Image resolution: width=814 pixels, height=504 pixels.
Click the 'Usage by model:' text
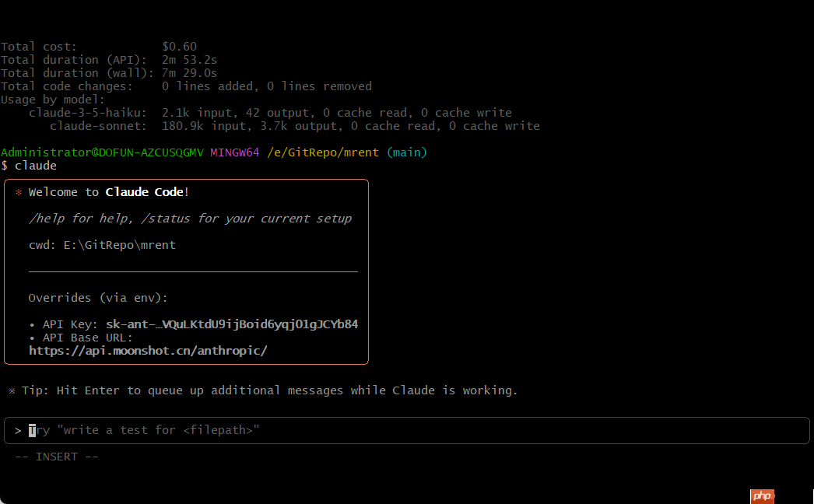pos(52,100)
